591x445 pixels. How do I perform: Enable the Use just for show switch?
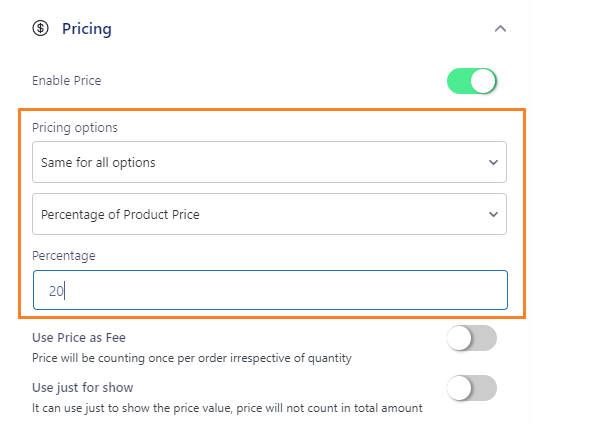click(472, 388)
